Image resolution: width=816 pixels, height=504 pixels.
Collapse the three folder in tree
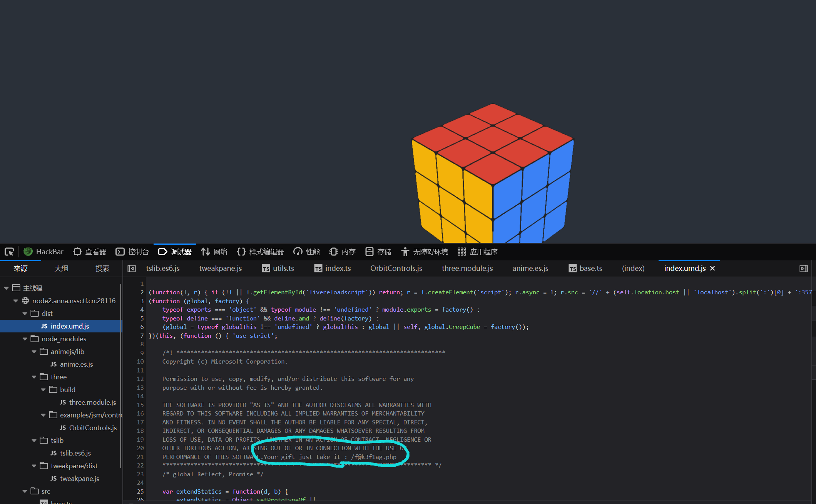pyautogui.click(x=34, y=377)
